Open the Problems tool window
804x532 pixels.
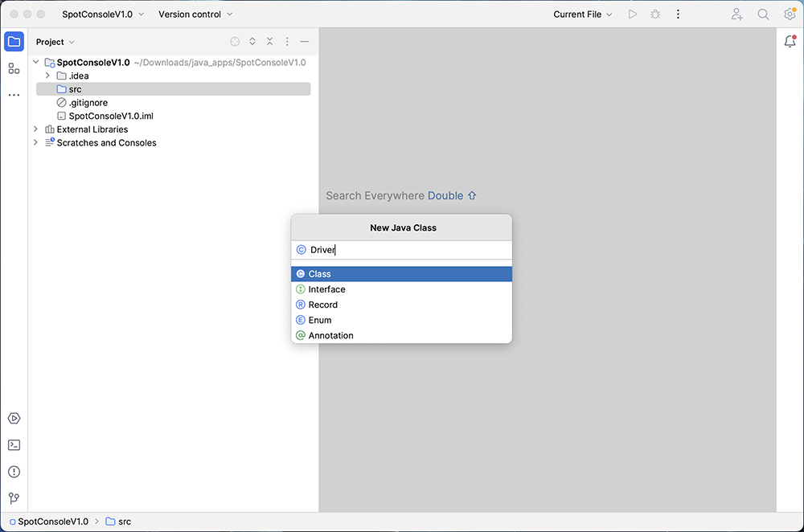[x=14, y=472]
